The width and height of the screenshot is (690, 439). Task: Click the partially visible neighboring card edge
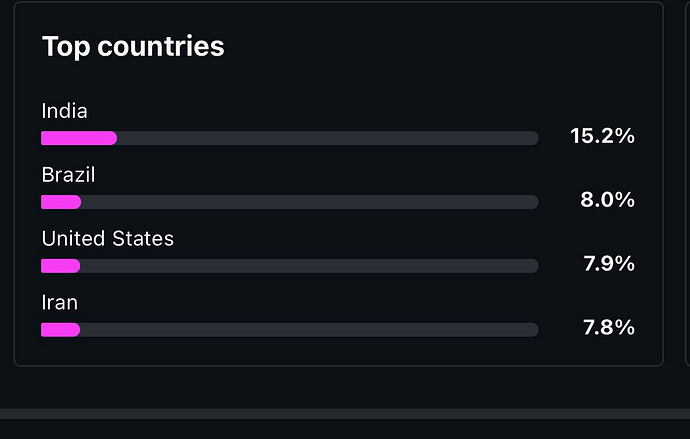point(686,180)
